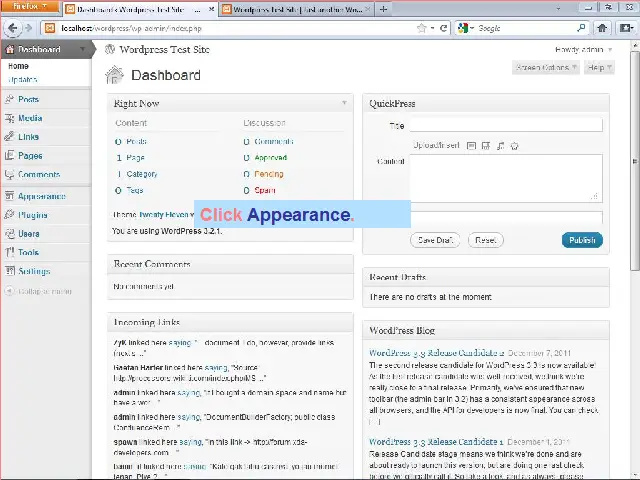Open the Dashboard menu arrow in sidebar
640x480 pixels.
[82, 49]
